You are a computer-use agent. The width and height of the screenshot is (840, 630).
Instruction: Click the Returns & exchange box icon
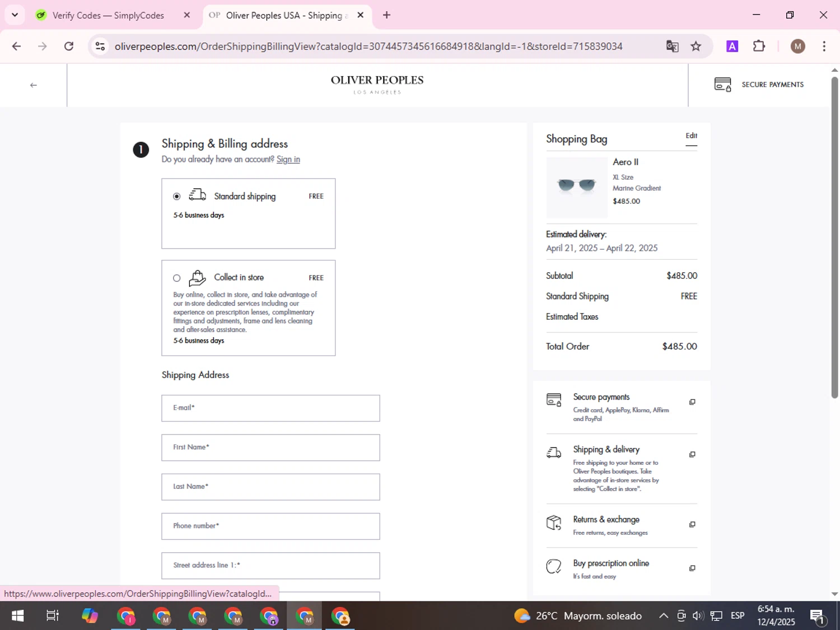pos(553,523)
